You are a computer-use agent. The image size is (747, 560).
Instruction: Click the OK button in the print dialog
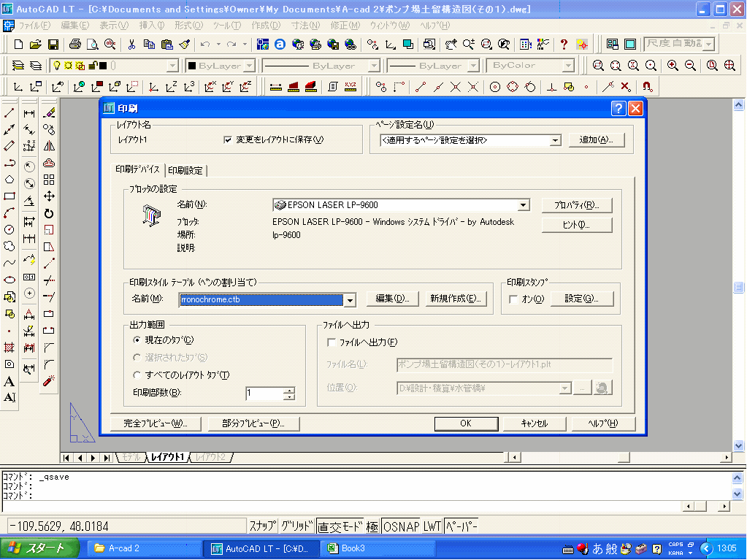466,423
